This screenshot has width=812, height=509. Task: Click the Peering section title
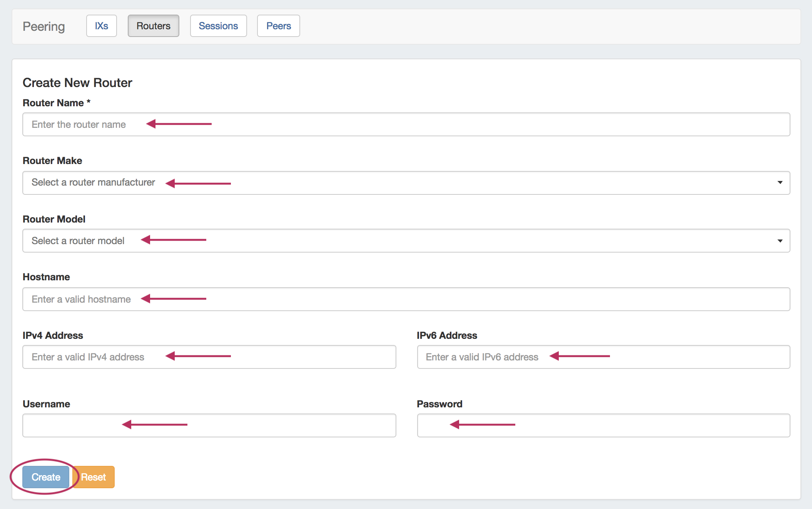(x=44, y=27)
